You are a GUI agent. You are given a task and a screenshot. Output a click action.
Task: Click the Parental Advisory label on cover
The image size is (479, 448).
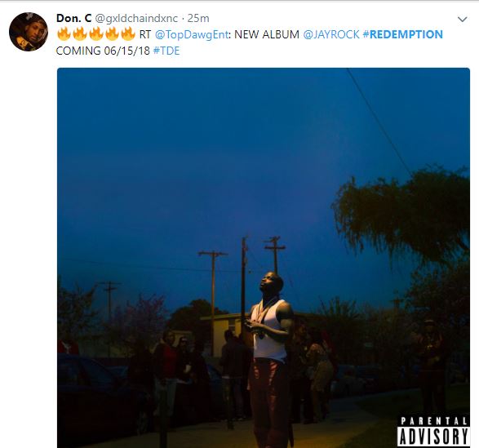point(433,431)
